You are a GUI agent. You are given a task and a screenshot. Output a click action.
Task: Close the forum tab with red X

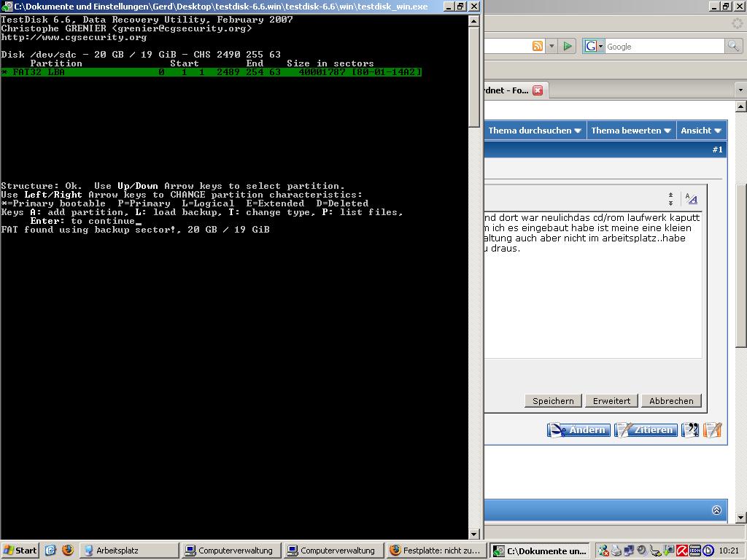tap(538, 90)
